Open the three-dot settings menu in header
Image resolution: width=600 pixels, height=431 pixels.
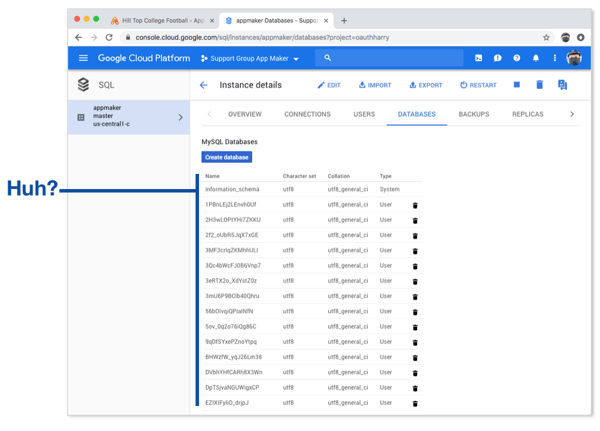554,58
